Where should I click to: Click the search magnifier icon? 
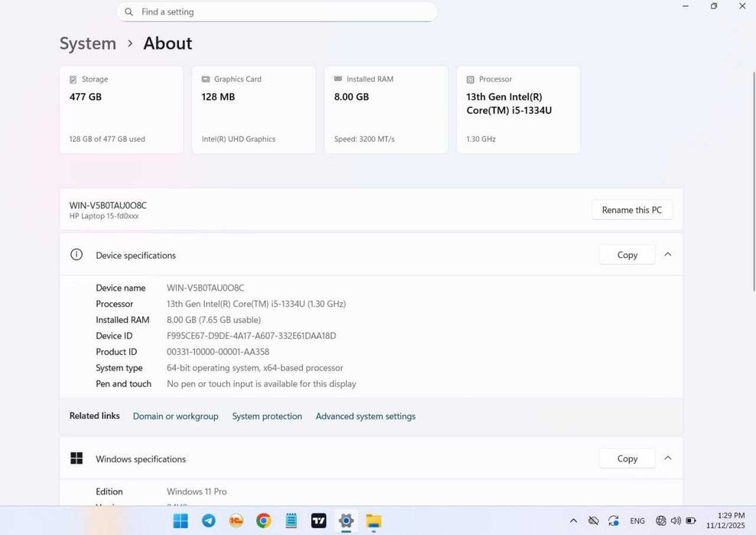click(x=129, y=12)
